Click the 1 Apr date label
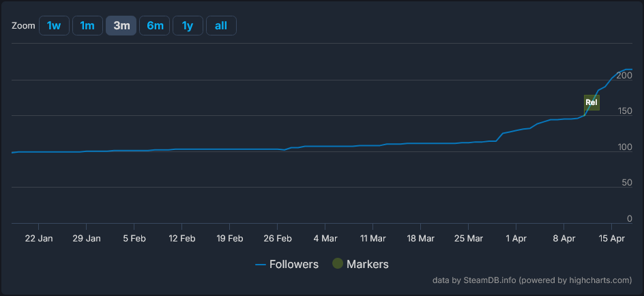This screenshot has width=644, height=296. click(x=516, y=238)
